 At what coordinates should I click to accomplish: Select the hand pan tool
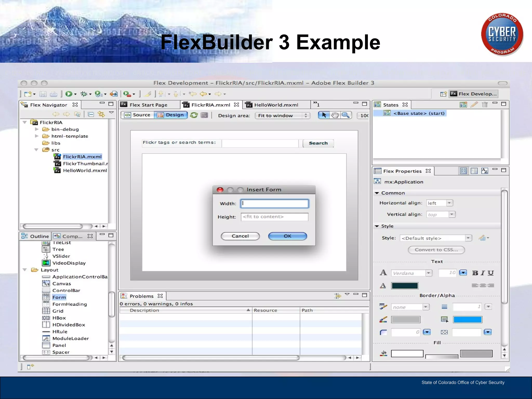[335, 115]
